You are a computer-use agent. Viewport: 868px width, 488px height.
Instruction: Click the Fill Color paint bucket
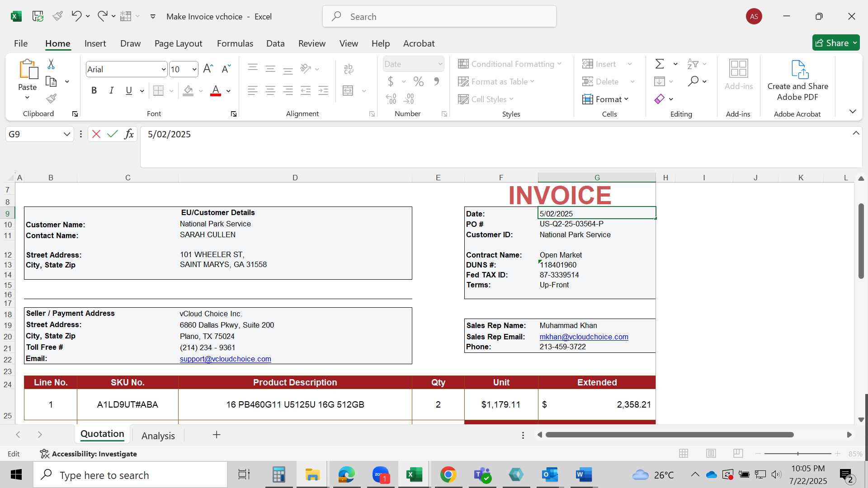coord(189,91)
